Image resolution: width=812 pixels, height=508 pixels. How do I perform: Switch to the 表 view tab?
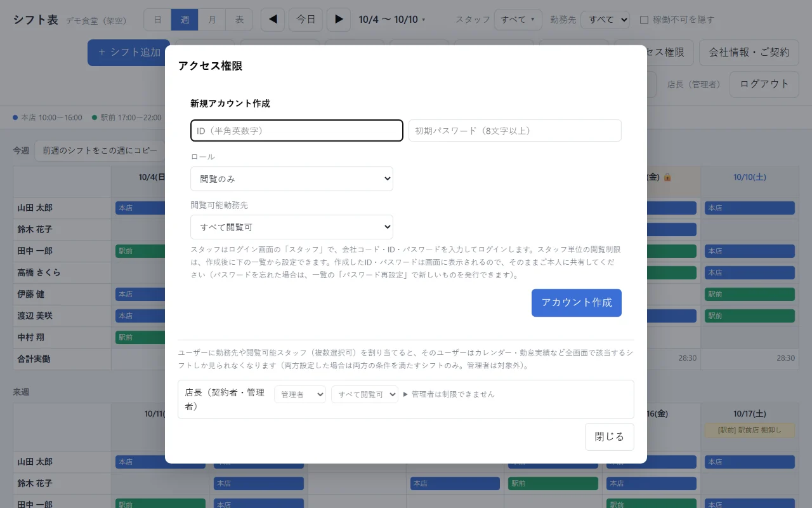[x=239, y=20]
